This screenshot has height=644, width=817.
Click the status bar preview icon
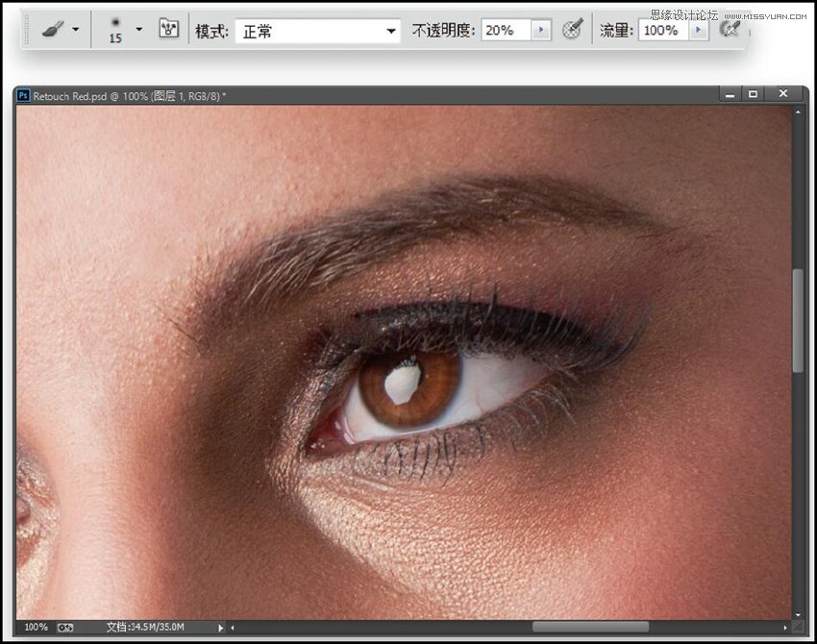pos(65,627)
